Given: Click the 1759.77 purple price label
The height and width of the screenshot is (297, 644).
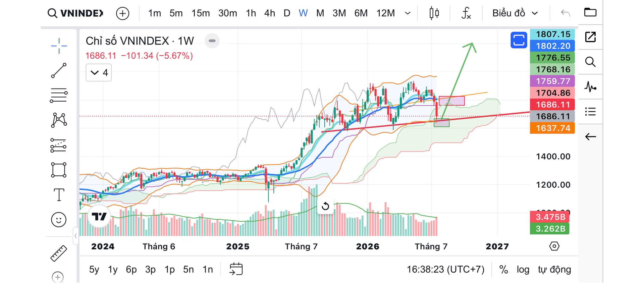Looking at the screenshot, I should point(552,81).
